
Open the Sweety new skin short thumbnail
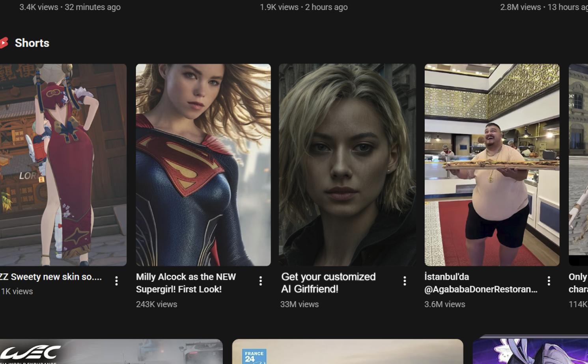coord(63,165)
